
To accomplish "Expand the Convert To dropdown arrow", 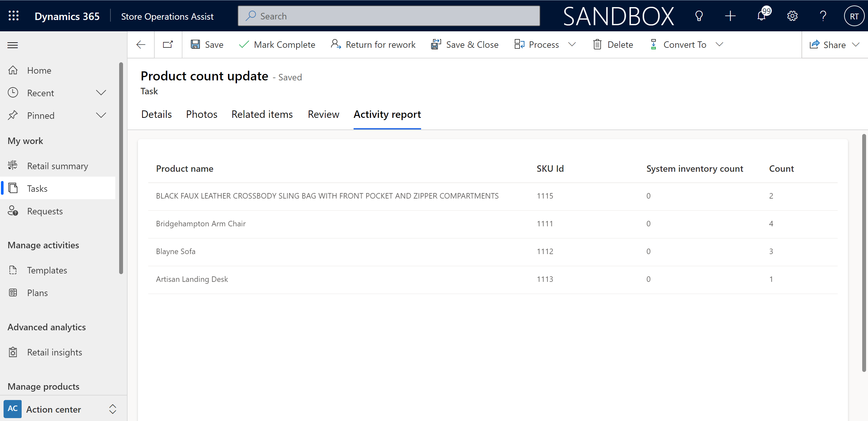I will point(720,44).
